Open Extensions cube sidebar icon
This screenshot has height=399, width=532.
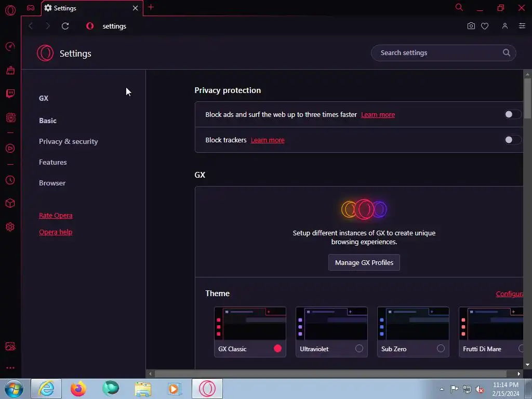10,203
